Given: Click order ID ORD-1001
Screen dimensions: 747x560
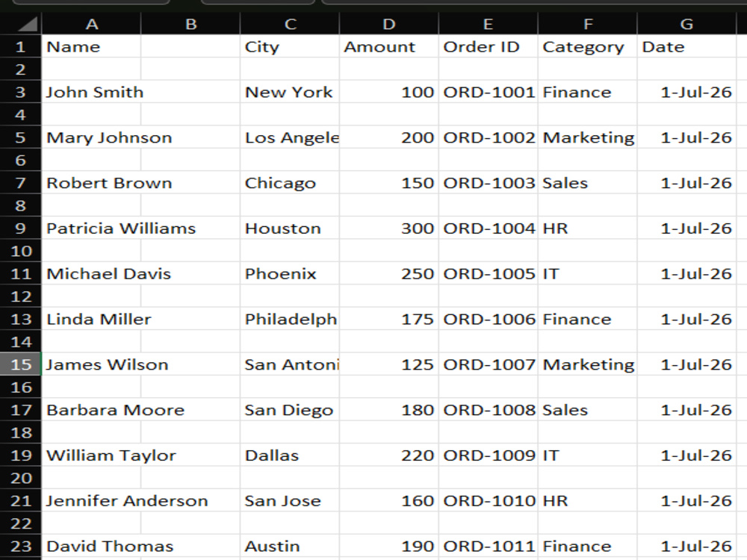Looking at the screenshot, I should pos(488,91).
